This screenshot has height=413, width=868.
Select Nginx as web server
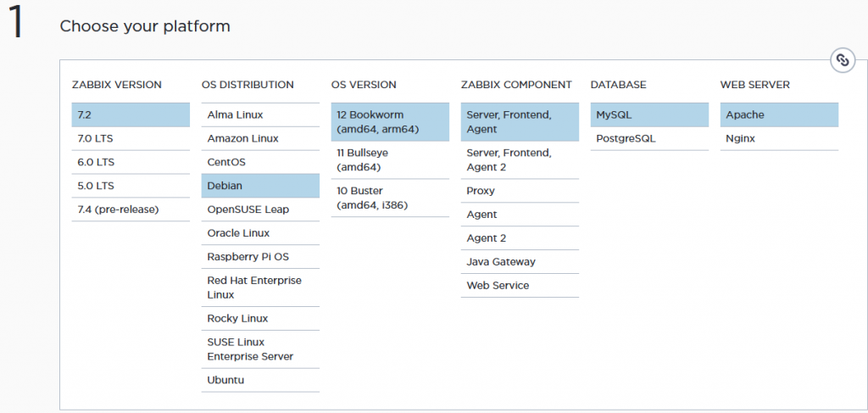tap(780, 138)
